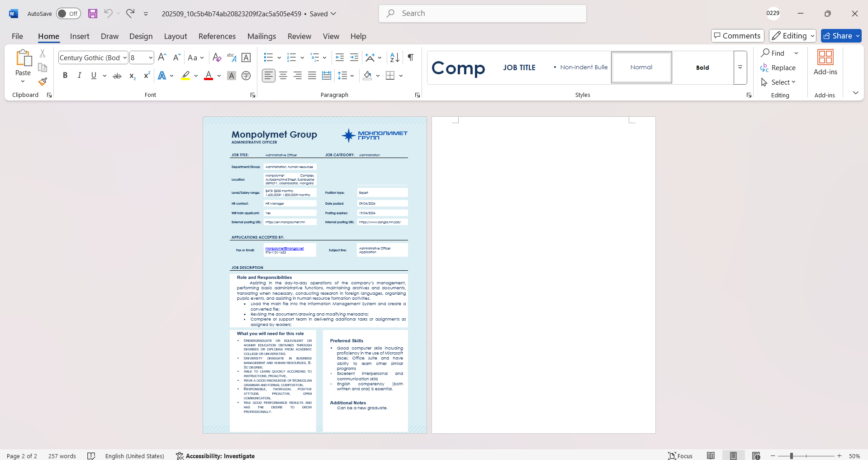Click the Share button

(841, 36)
